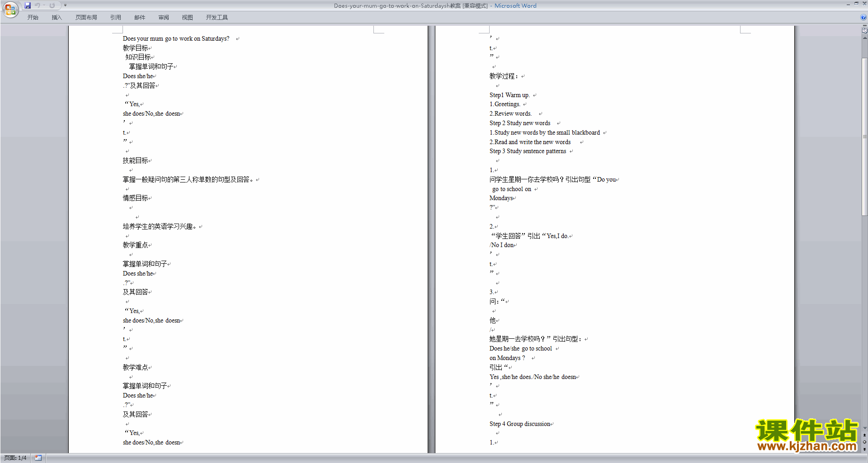Click the heading 教学过程： on page two
The image size is (868, 463).
tap(505, 76)
